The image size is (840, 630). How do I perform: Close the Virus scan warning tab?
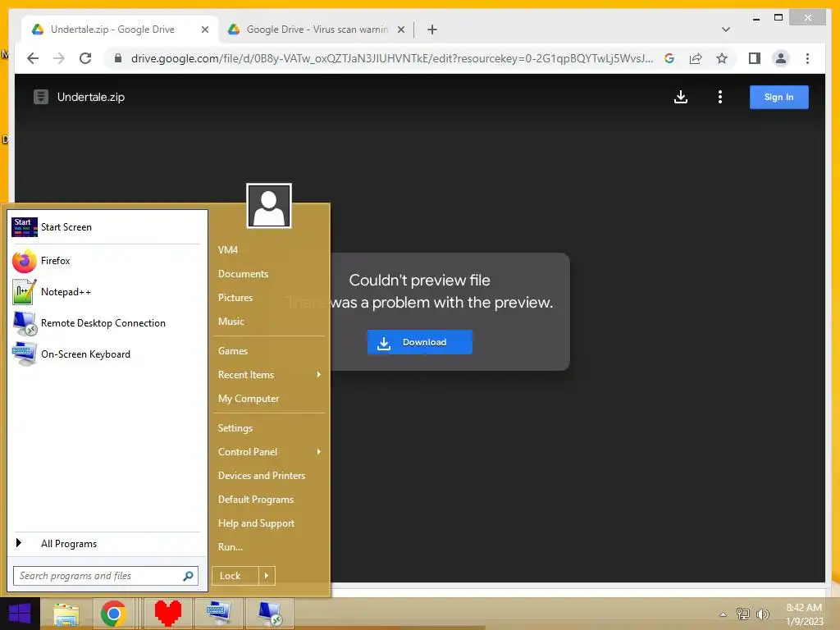coord(400,30)
